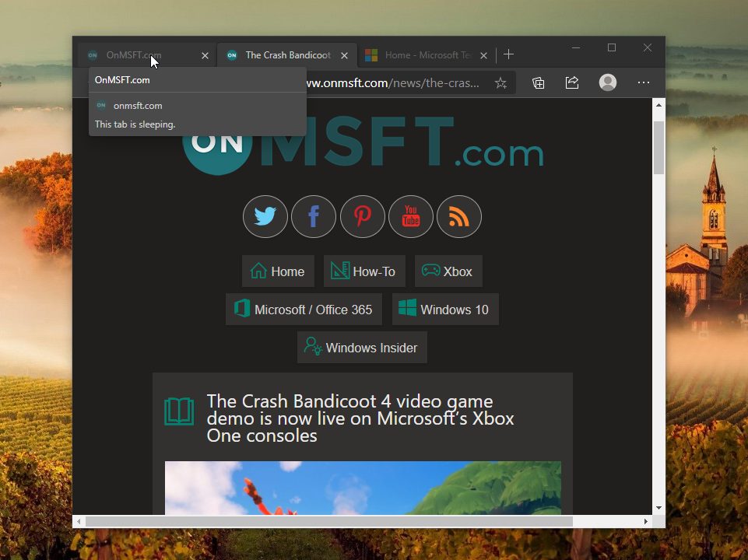Open the RSS feed icon
This screenshot has width=748, height=560.
point(459,216)
